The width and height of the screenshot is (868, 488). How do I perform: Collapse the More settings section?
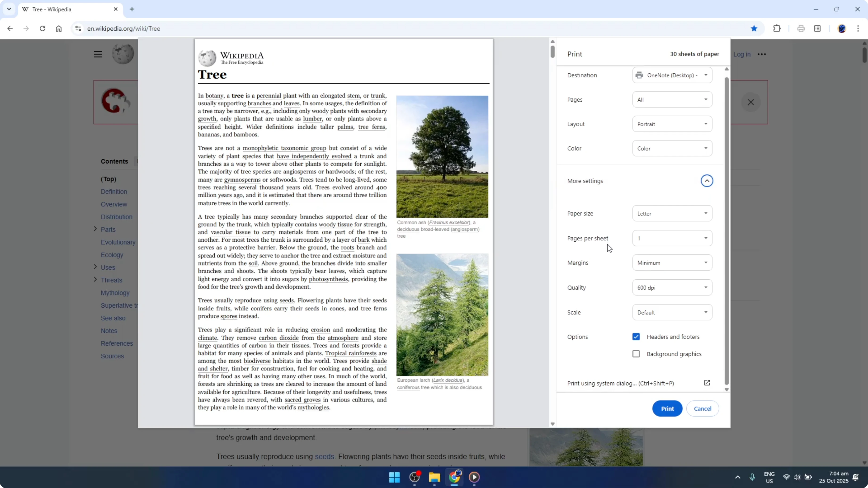[x=707, y=181]
